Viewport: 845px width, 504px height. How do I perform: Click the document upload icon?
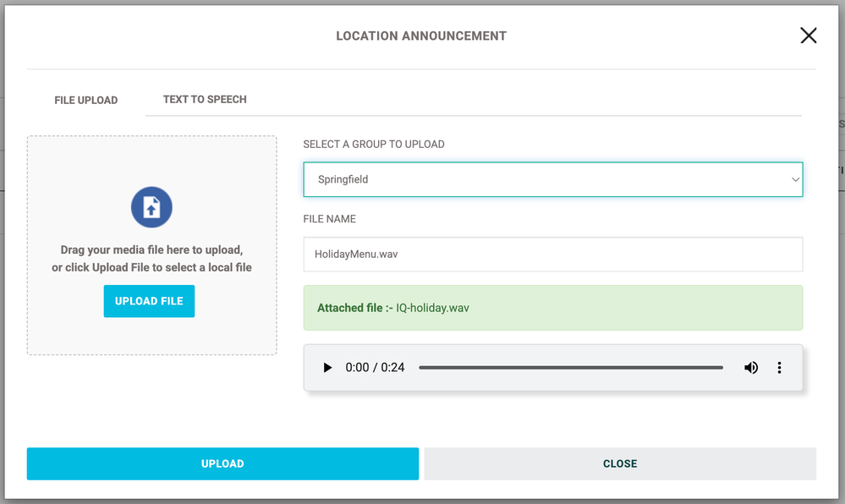151,206
